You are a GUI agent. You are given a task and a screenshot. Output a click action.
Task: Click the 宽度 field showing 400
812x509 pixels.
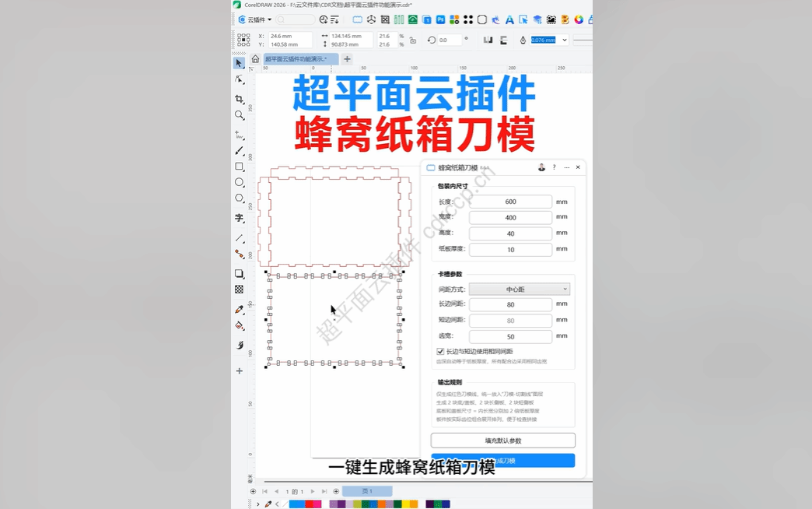click(x=510, y=218)
